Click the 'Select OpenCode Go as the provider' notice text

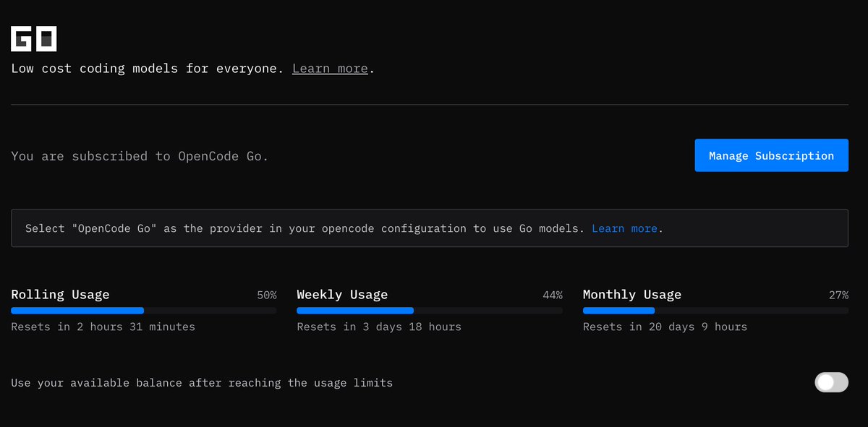tap(305, 228)
